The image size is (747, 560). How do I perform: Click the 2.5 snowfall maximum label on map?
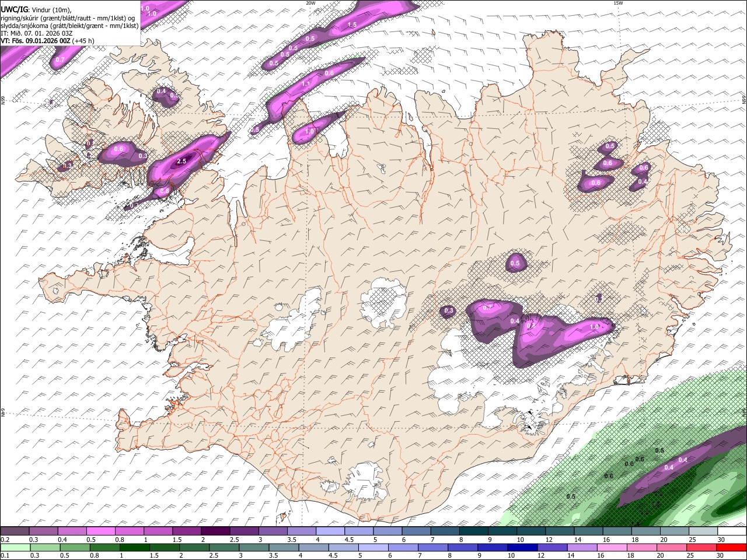181,161
